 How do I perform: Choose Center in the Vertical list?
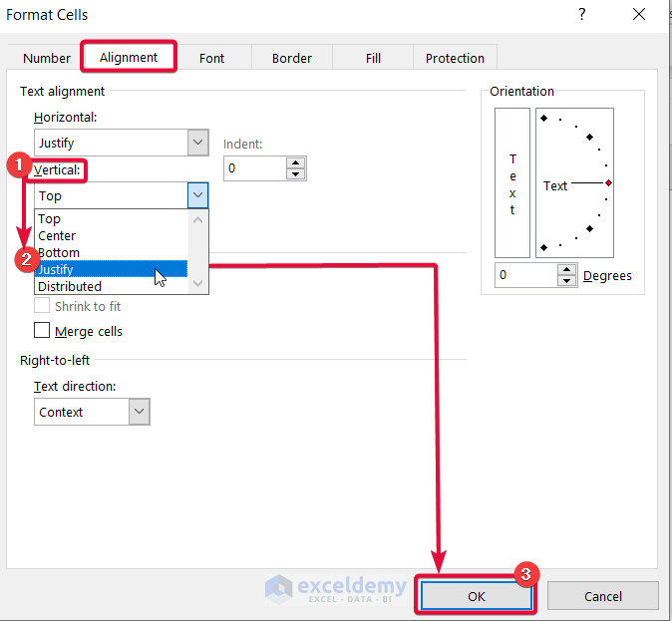[111, 235]
